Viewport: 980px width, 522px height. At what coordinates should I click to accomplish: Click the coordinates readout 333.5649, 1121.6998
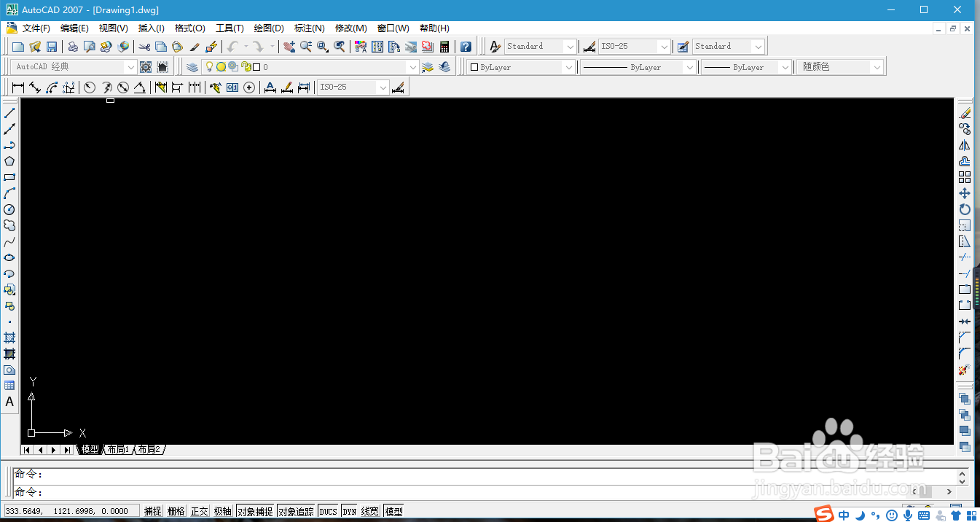click(x=71, y=512)
